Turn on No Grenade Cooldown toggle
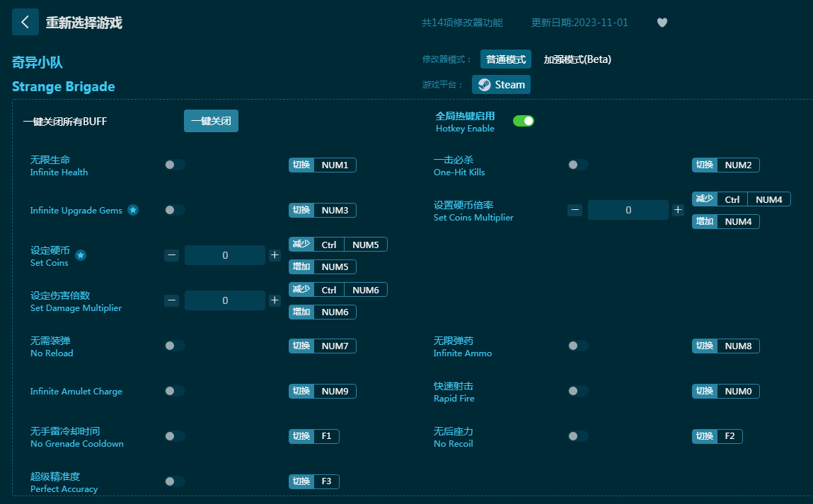The height and width of the screenshot is (504, 813). [175, 436]
